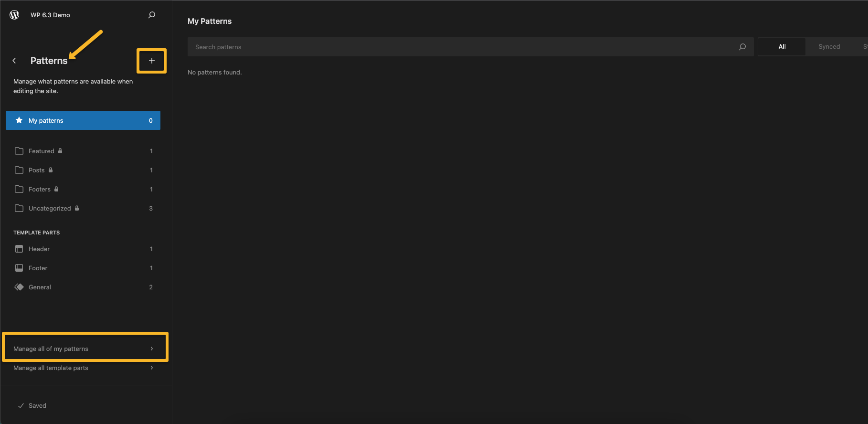Screen dimensions: 868x424
Task: Click the WP 6.3 Demo site title
Action: (x=50, y=15)
